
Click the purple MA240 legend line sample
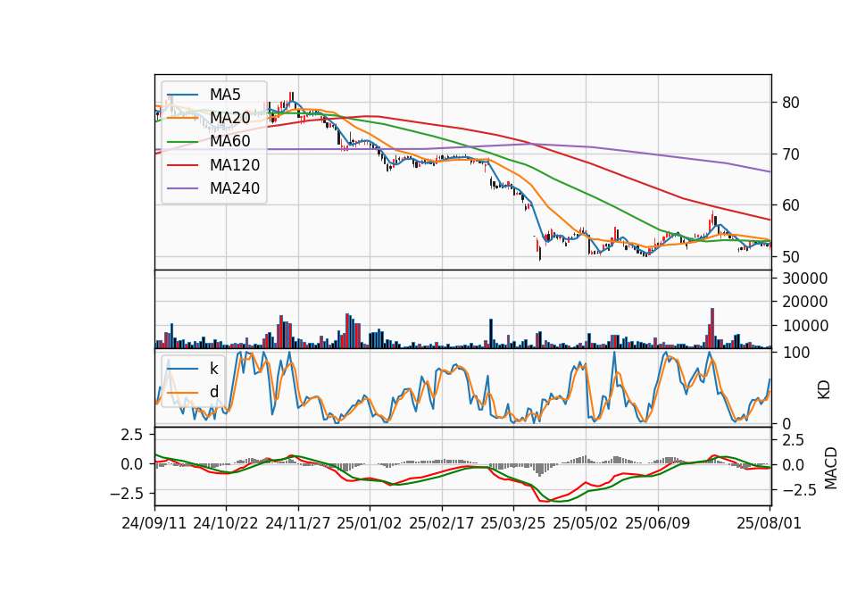point(182,188)
